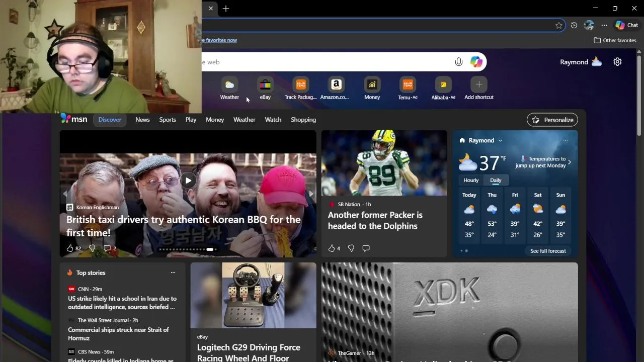Screen dimensions: 644x362
Task: Start voice search with microphone icon
Action: coord(458,62)
